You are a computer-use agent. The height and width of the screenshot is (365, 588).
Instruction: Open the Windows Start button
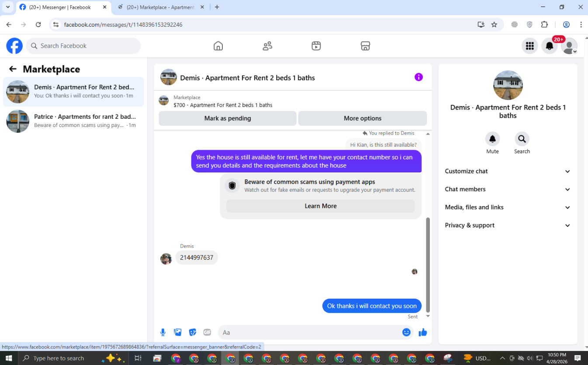point(9,358)
